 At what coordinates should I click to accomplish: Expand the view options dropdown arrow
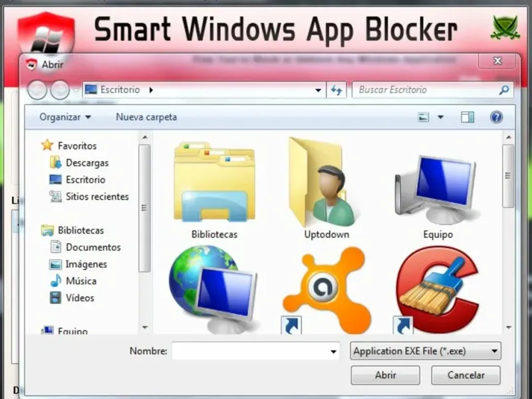pos(440,117)
